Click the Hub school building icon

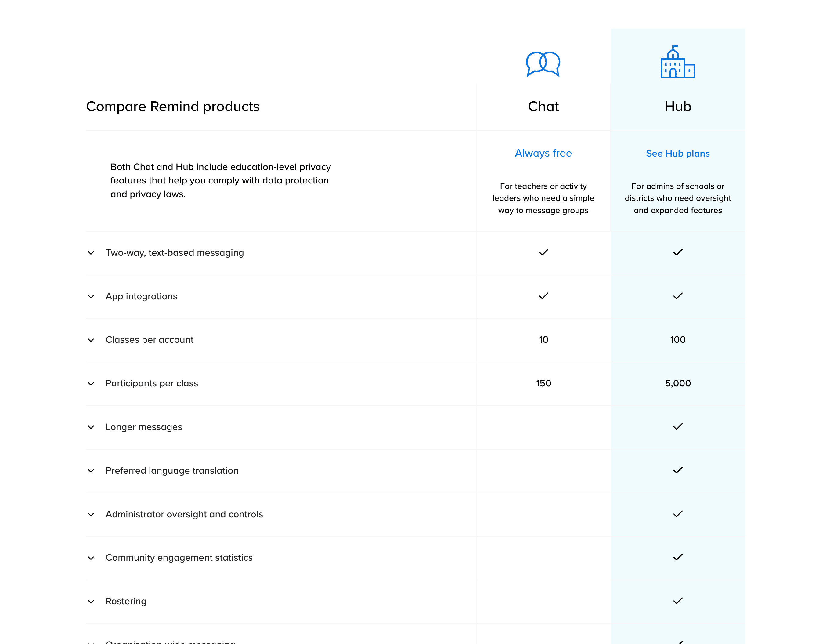click(678, 62)
